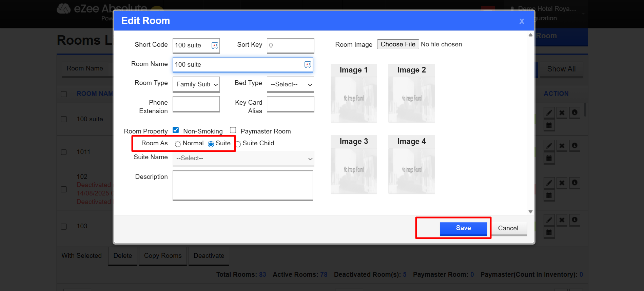Expand the Suite Name dropdown
Viewport: 644px width, 291px height.
tap(243, 159)
